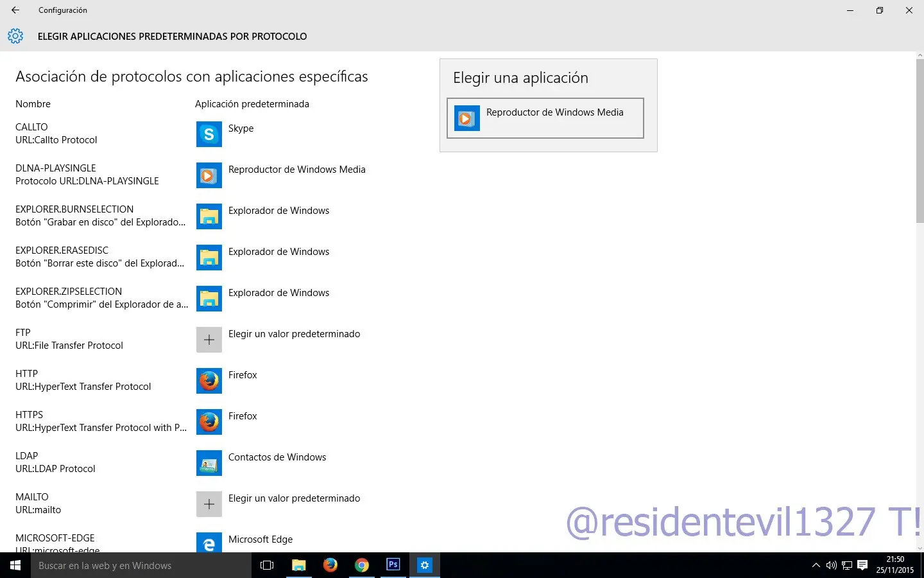Click Microsoft Edge default app label

(261, 539)
